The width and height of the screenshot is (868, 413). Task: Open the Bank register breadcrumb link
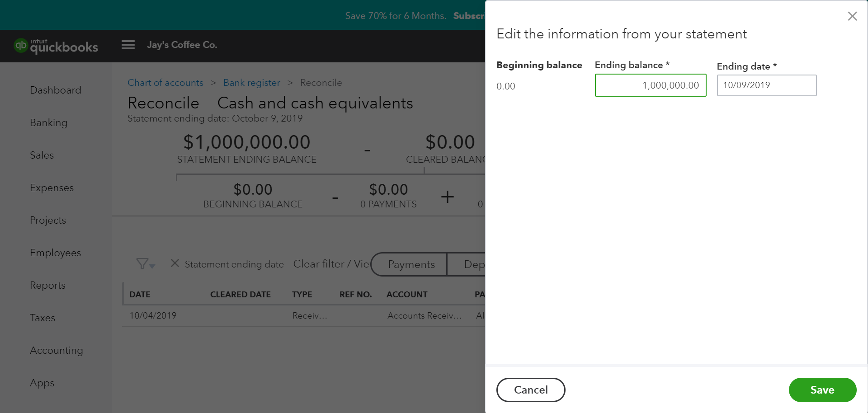(251, 83)
